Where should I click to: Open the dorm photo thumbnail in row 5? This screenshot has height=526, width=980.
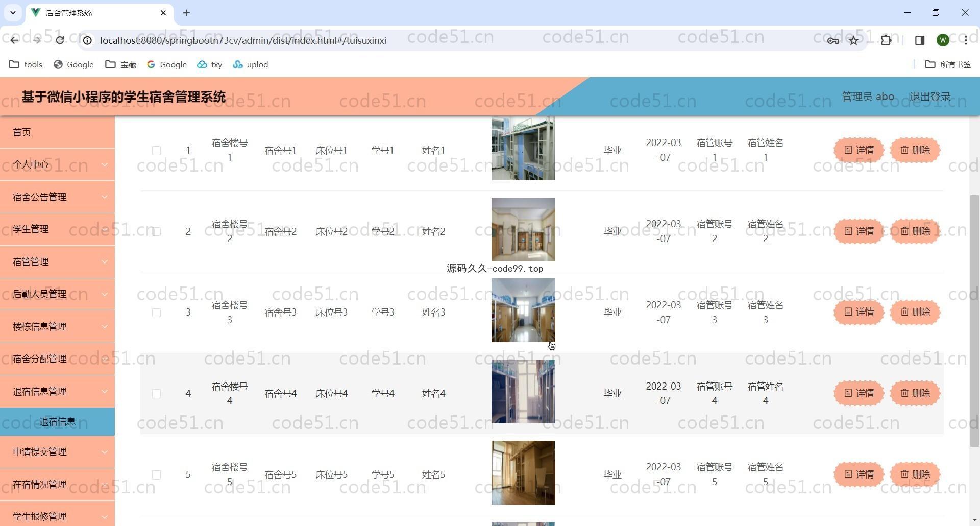523,473
